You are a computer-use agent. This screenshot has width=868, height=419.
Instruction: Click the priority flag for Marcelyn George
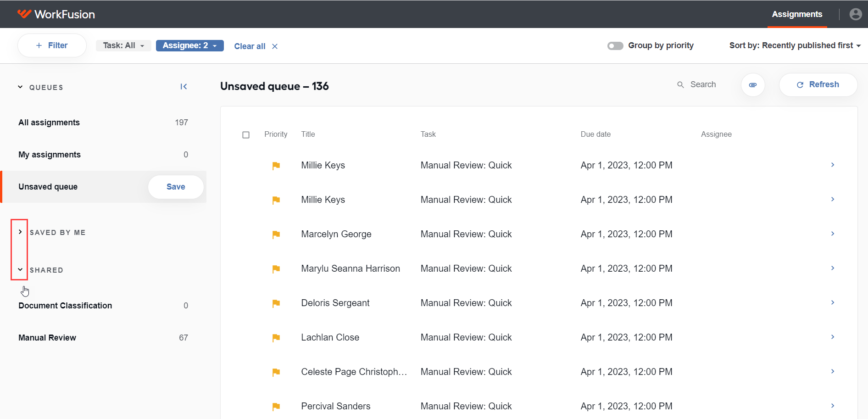(276, 235)
